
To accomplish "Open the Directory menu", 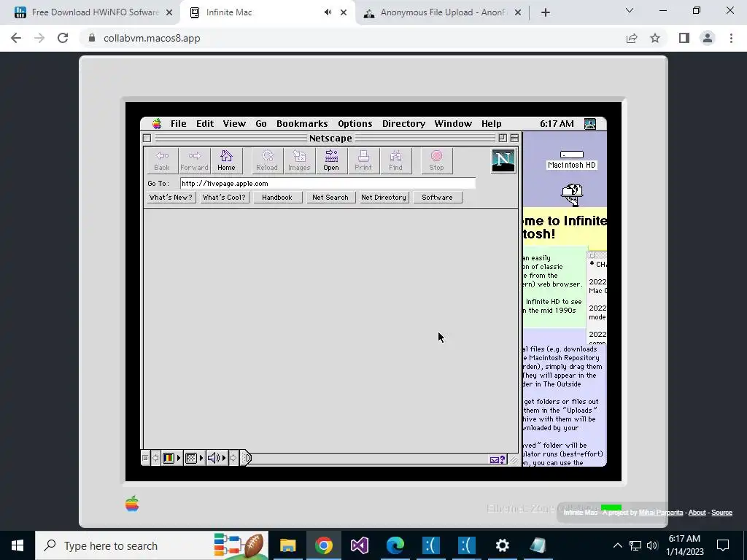I will pos(403,124).
